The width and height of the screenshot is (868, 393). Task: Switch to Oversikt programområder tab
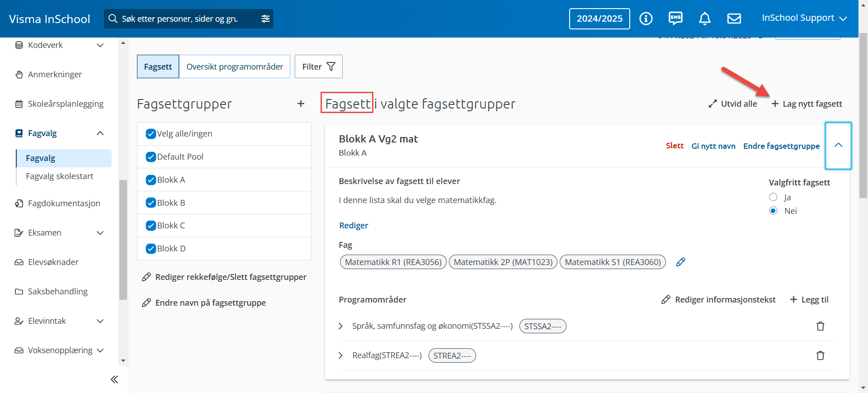click(x=235, y=66)
